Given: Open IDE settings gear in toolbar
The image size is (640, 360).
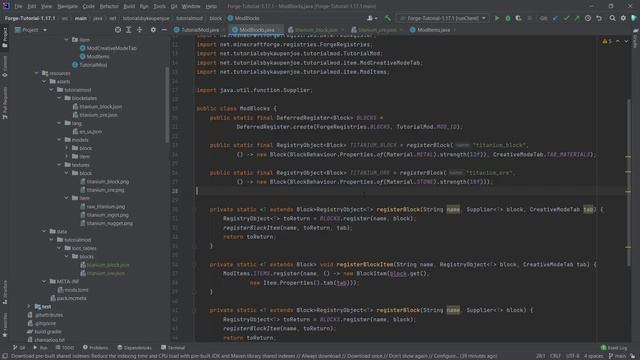Looking at the screenshot, I should tap(623, 18).
